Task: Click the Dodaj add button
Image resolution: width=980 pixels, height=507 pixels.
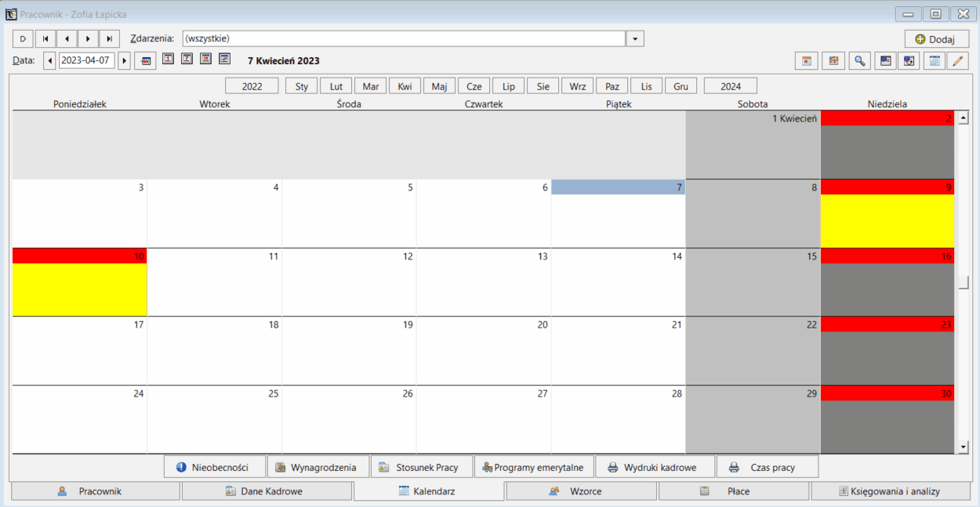Action: [936, 39]
